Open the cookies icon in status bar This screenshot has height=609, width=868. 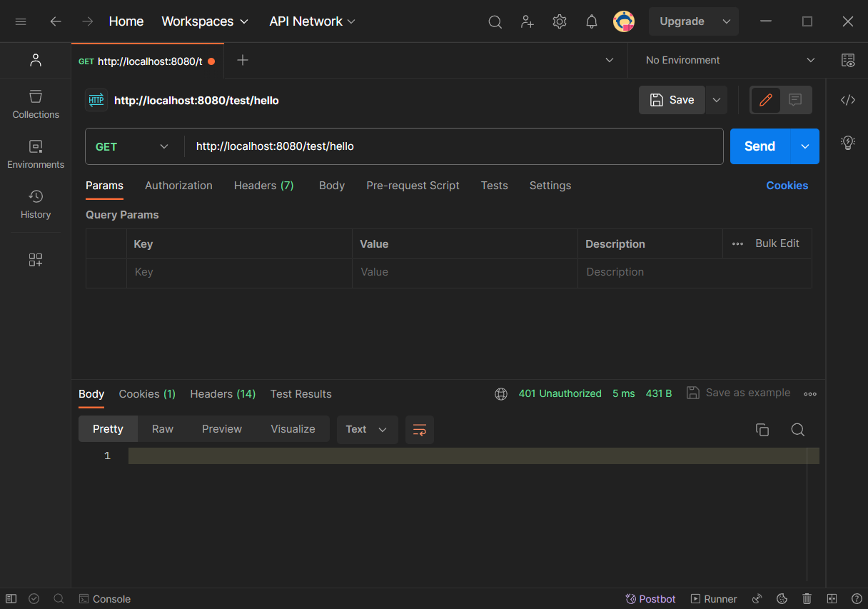[x=782, y=599]
